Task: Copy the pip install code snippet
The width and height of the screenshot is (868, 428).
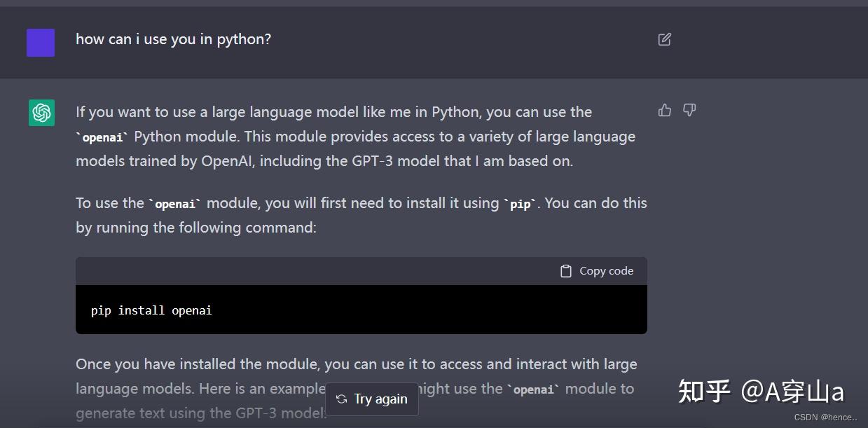Action: (597, 271)
